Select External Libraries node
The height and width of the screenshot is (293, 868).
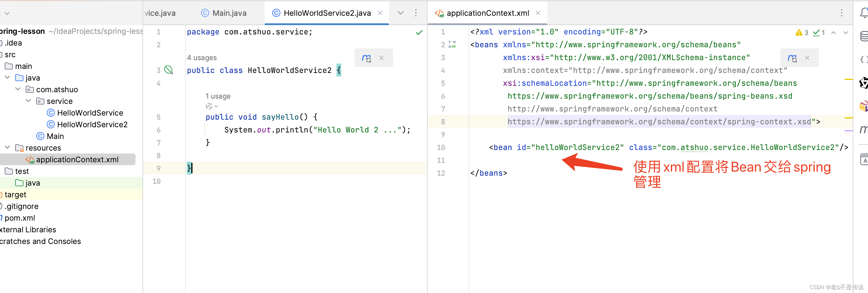click(28, 229)
